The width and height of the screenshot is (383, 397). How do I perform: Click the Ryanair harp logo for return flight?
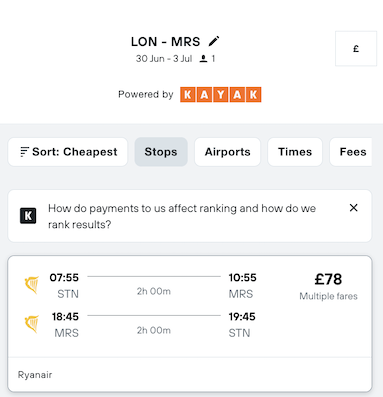32,324
